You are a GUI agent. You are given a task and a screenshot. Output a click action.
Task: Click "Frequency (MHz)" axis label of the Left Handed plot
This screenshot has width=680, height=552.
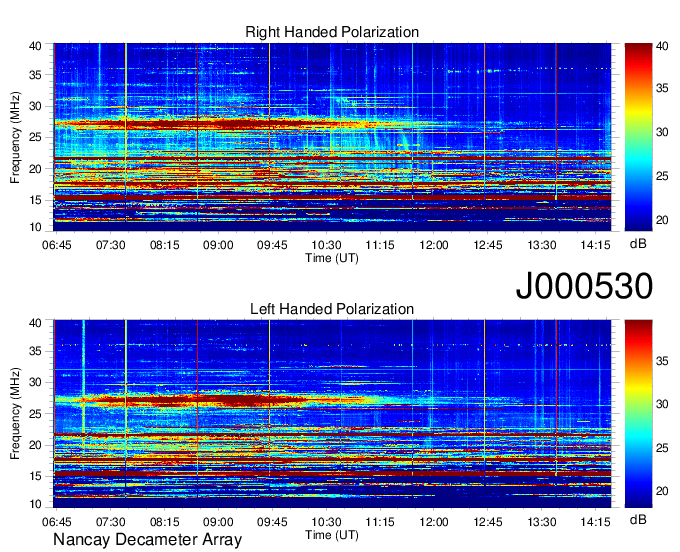click(15, 414)
